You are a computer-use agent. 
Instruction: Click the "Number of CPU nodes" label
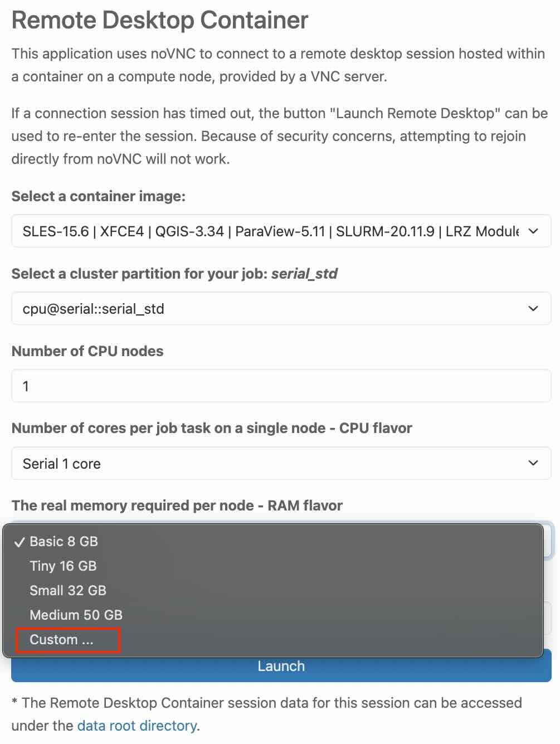coord(87,351)
